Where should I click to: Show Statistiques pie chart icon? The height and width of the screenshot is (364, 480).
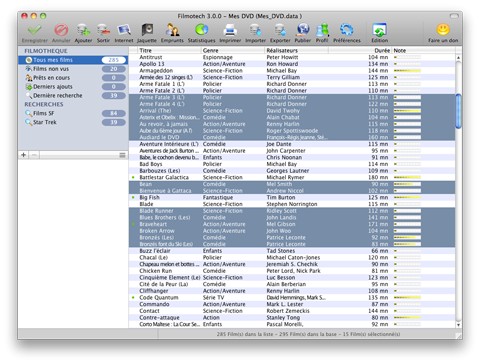(201, 30)
